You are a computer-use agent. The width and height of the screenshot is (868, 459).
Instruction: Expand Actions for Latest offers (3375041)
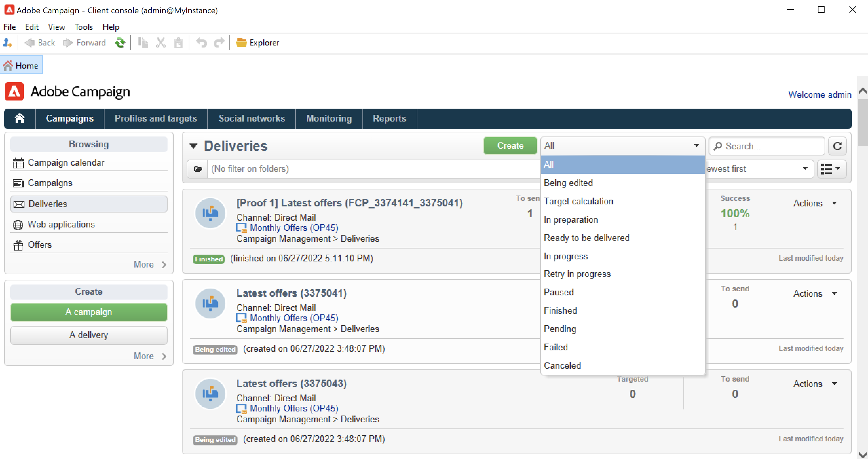click(x=815, y=294)
